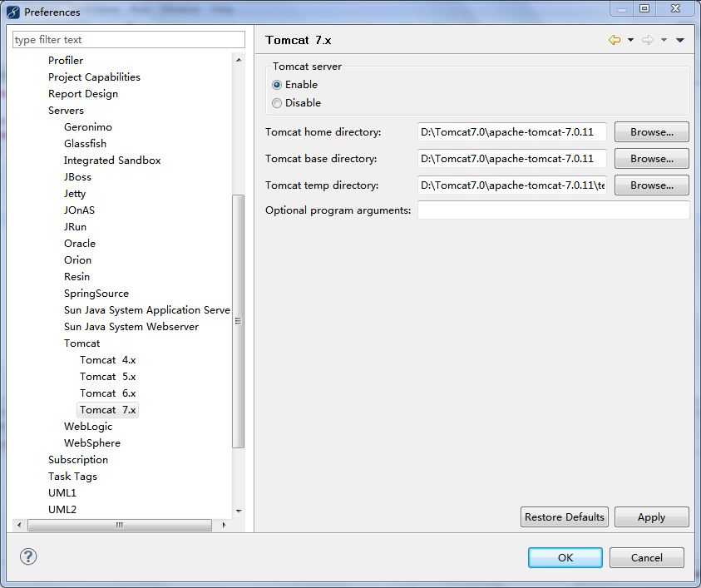Focus the type filter text field

[129, 40]
